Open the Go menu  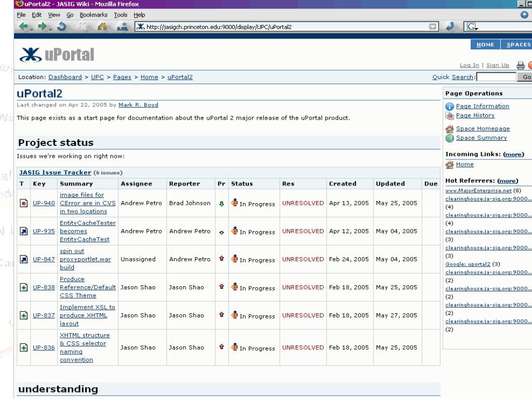pyautogui.click(x=70, y=15)
